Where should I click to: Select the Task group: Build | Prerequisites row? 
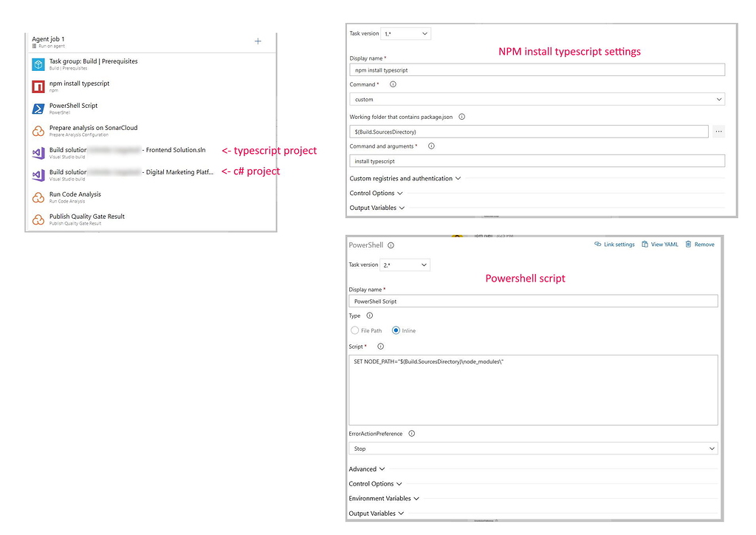pyautogui.click(x=152, y=64)
